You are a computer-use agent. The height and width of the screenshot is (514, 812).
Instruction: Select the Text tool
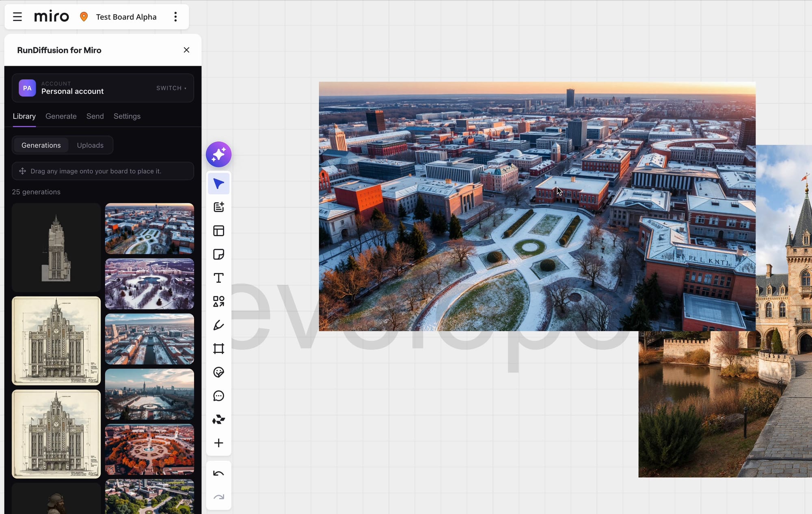pyautogui.click(x=218, y=278)
